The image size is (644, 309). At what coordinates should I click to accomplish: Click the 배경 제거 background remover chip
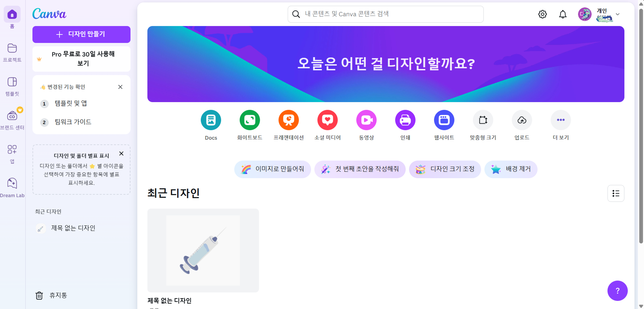point(511,169)
